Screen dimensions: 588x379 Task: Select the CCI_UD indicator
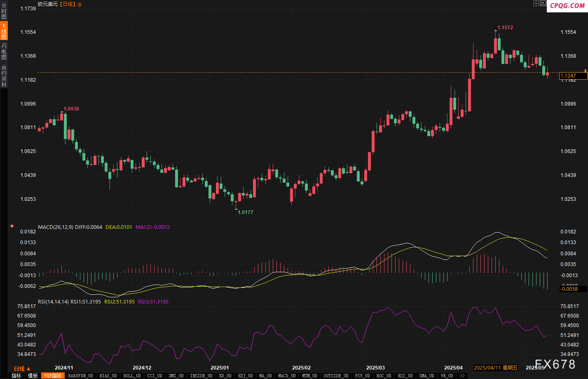(x=155, y=376)
